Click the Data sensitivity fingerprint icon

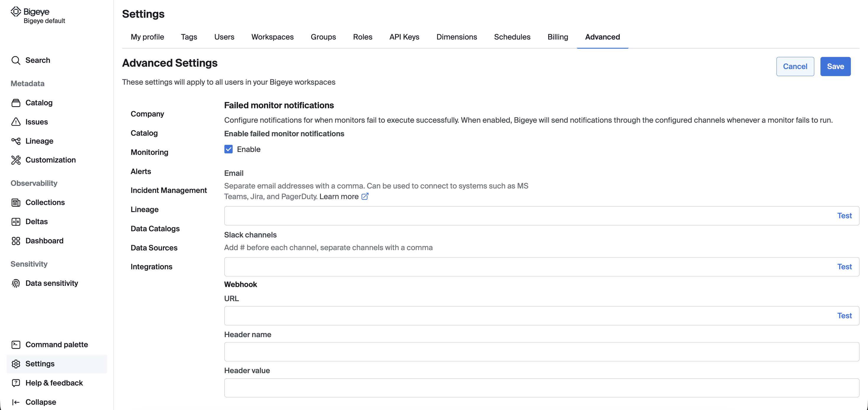(x=16, y=283)
